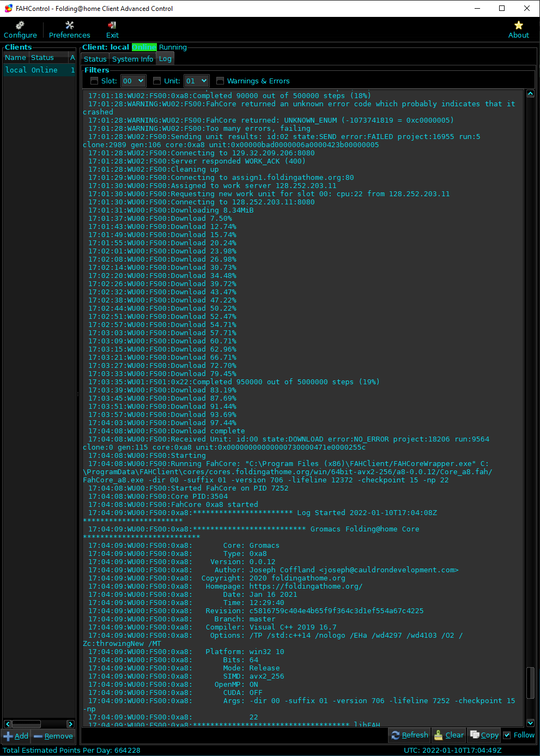Click the Add client plus icon
This screenshot has height=756, width=540.
click(x=8, y=736)
